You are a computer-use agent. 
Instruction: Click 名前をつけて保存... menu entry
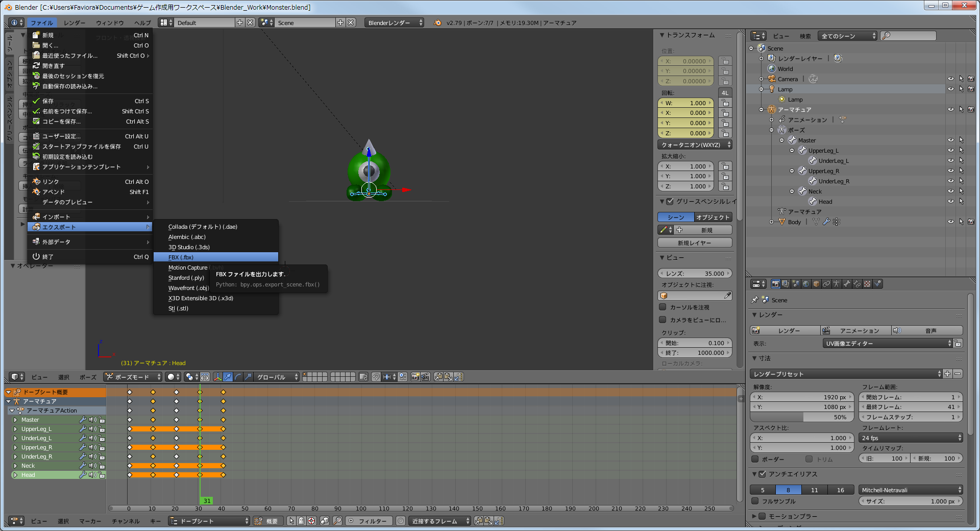(90, 111)
